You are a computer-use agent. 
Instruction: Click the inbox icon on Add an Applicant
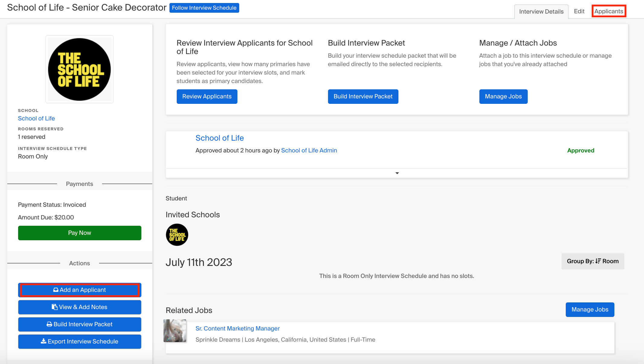(x=56, y=290)
